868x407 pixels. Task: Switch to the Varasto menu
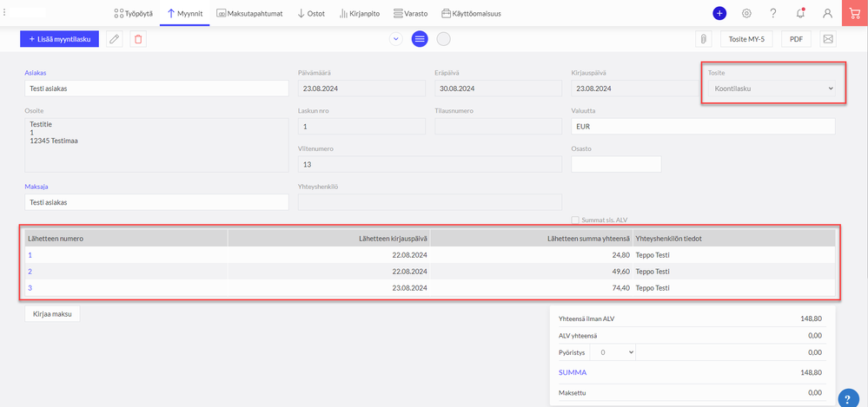point(413,14)
